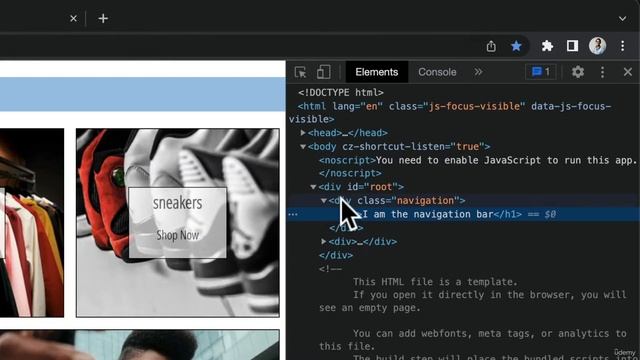This screenshot has width=640, height=360.
Task: Click the sneakers title text
Action: coord(178,203)
